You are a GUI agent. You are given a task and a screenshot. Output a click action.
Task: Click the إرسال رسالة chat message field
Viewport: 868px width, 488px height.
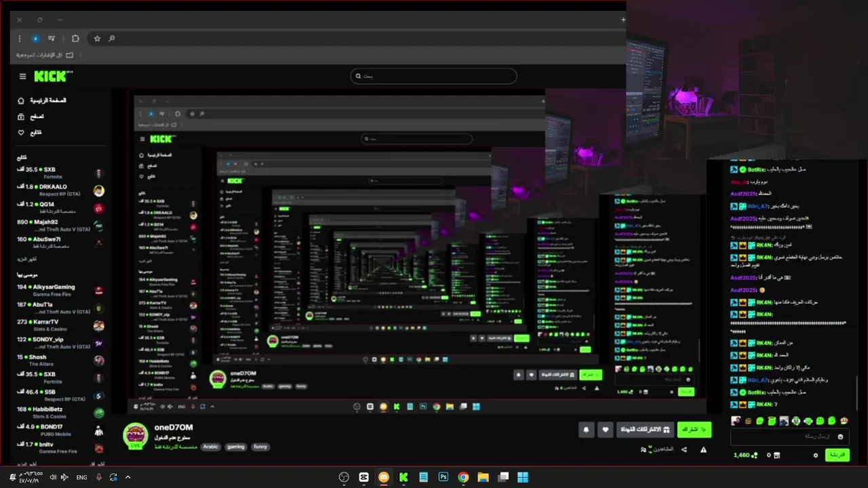point(790,436)
